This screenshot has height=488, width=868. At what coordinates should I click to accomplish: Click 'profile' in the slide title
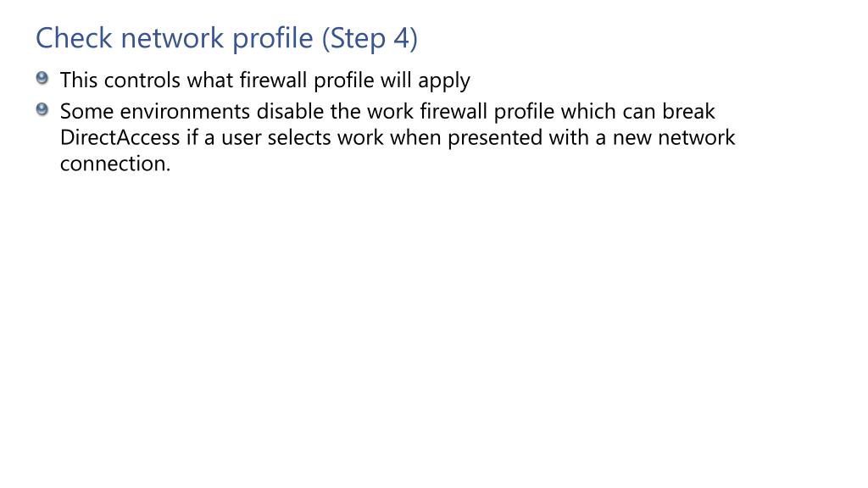[x=272, y=39]
